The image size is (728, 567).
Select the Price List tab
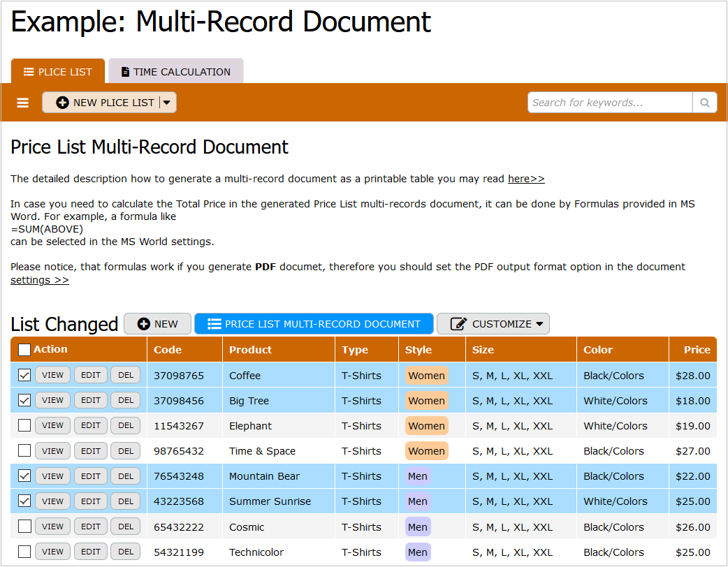(58, 72)
